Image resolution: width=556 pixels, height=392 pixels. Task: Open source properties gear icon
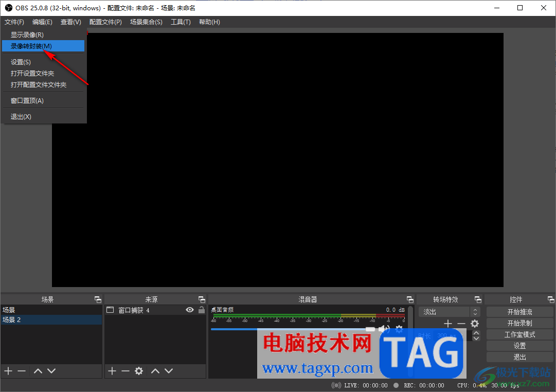[x=139, y=371]
